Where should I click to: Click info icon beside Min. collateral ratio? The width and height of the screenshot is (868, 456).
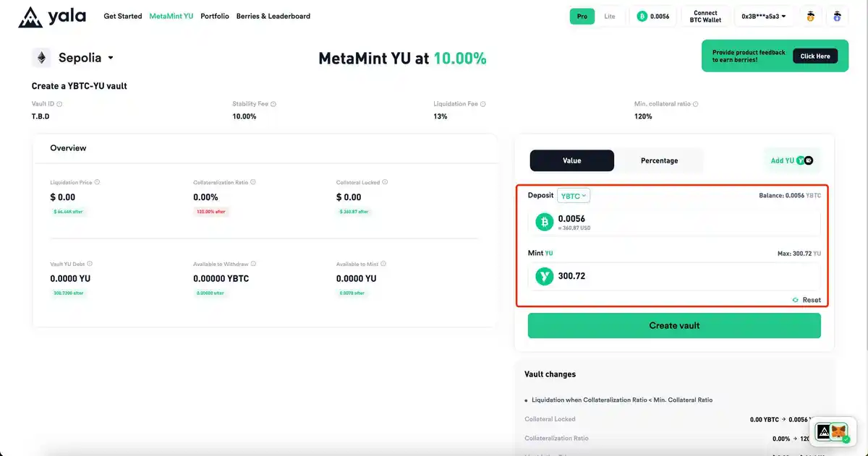pyautogui.click(x=697, y=104)
